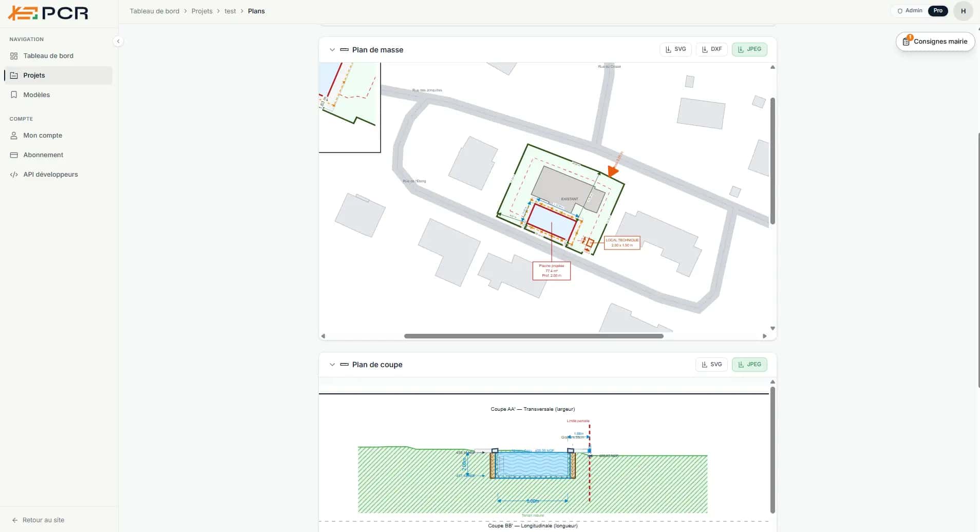Click the Plan de coupe icon
The height and width of the screenshot is (532, 980).
(x=344, y=365)
